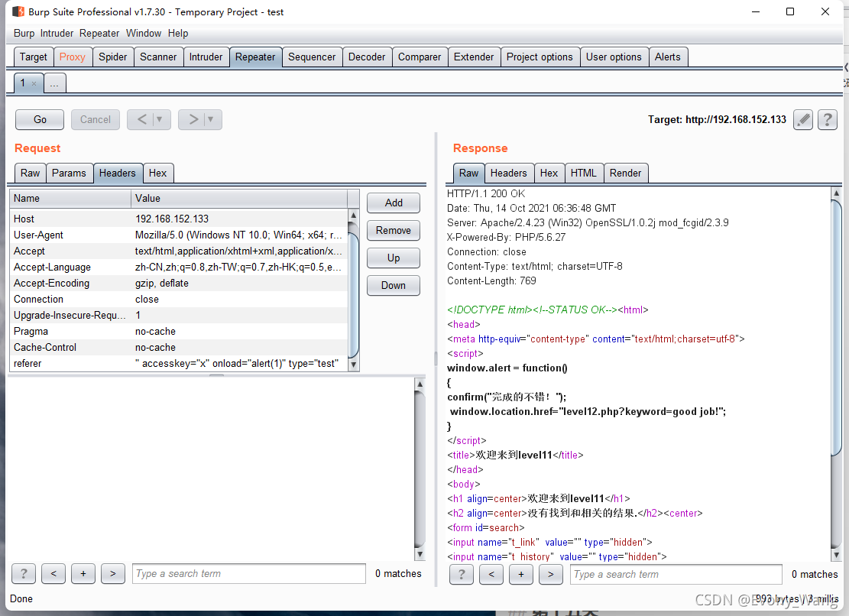Show response Hex tab
Viewport: 849px width, 616px height.
549,173
